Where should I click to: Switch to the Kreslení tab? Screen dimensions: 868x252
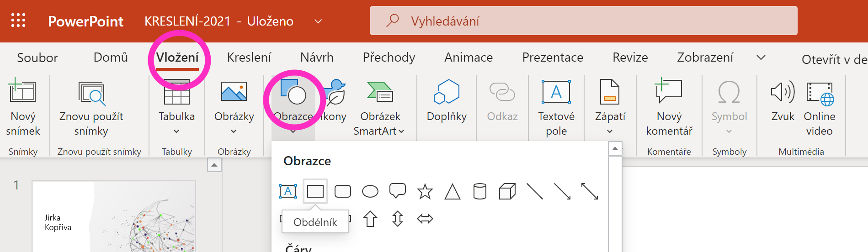click(x=249, y=58)
